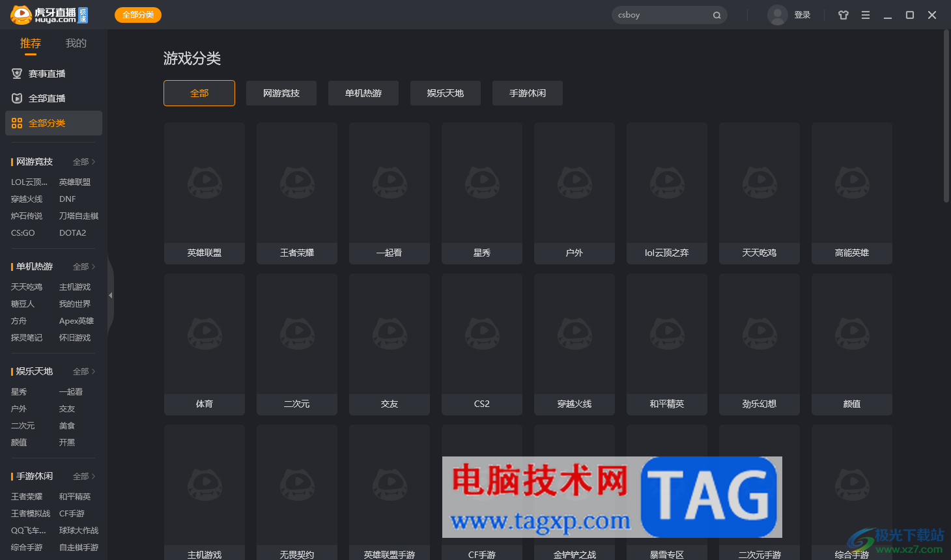Open the CS2 game card
This screenshot has height=560, width=951.
click(482, 344)
